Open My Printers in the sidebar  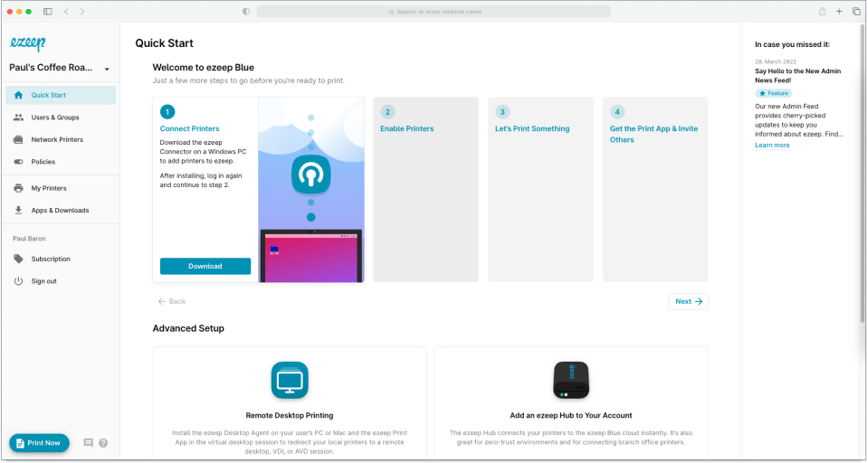(61, 188)
